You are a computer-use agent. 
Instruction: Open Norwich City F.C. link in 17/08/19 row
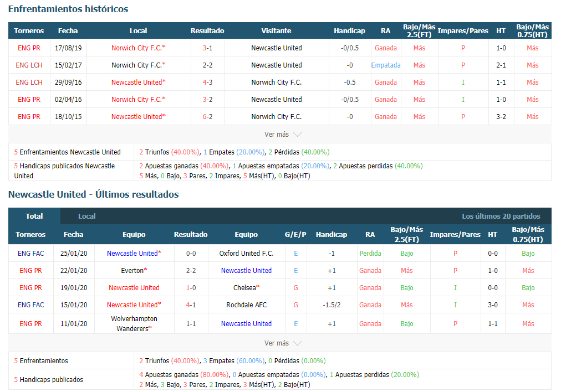click(138, 48)
